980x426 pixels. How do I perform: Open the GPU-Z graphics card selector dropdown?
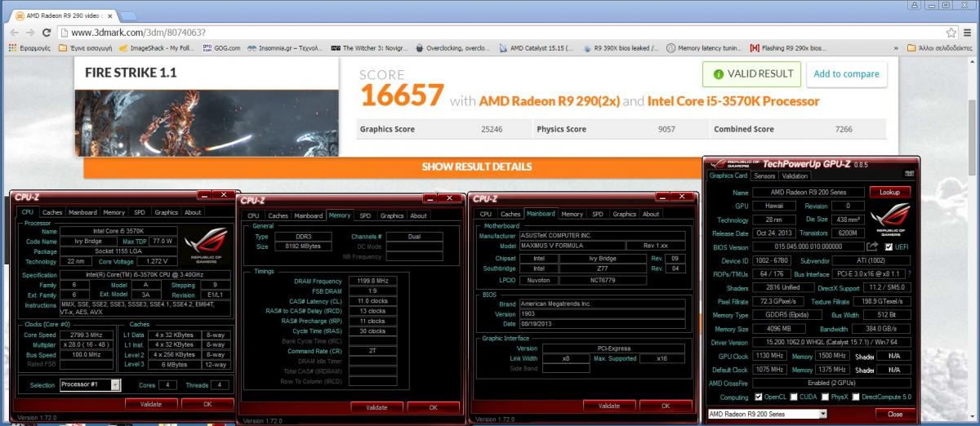pyautogui.click(x=767, y=414)
